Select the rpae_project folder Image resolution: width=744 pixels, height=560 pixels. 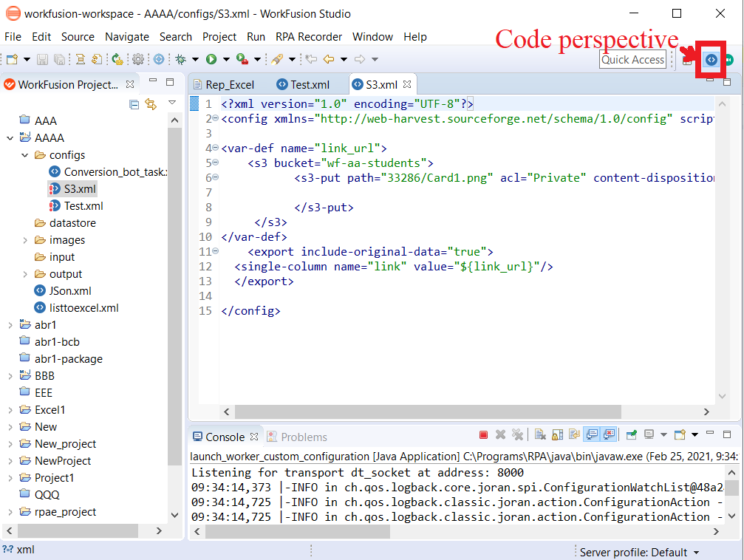click(58, 512)
